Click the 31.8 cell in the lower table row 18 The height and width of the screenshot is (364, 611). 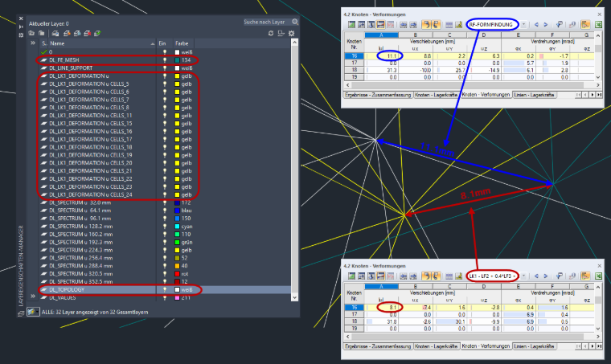click(381, 321)
